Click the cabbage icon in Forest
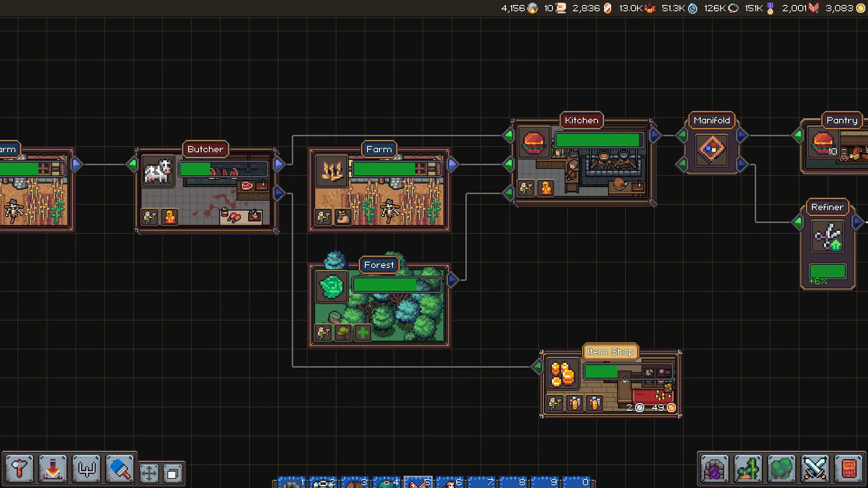The width and height of the screenshot is (868, 488). click(332, 286)
